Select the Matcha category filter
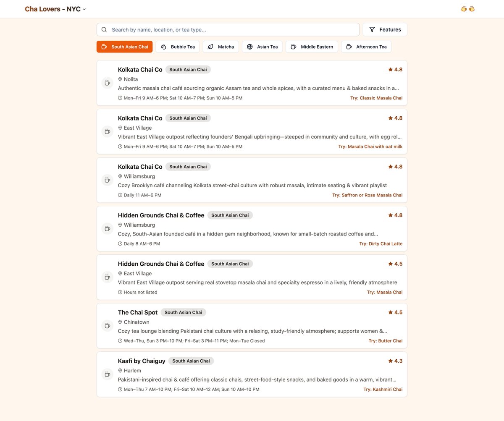 (x=221, y=47)
